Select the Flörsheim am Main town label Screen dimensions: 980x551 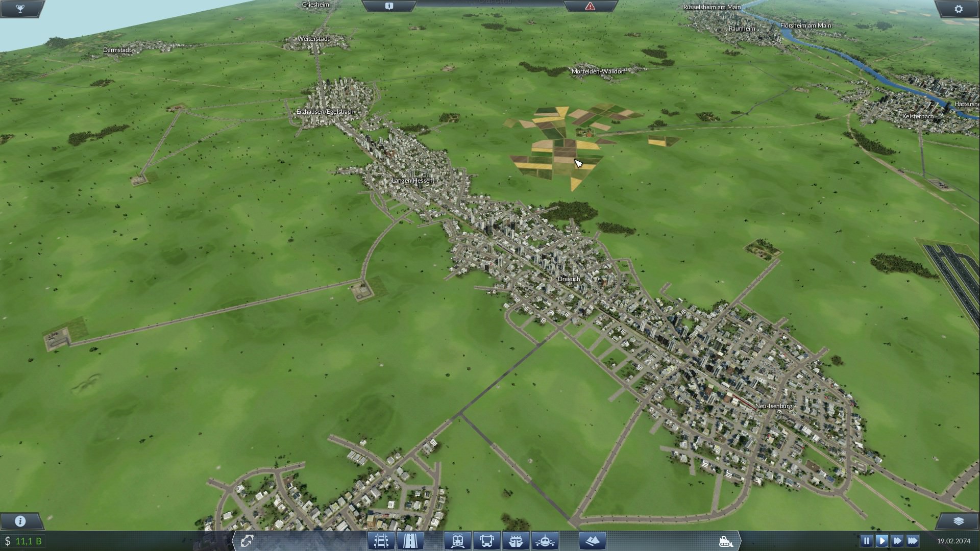coord(805,26)
